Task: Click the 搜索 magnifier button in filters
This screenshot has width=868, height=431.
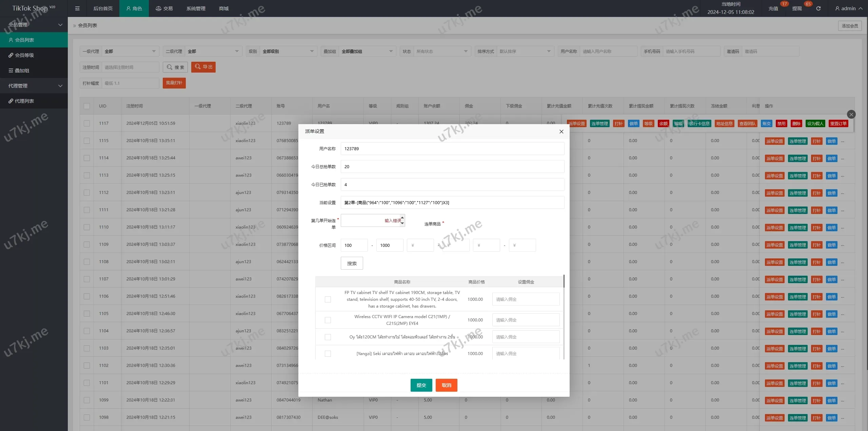Action: click(x=175, y=67)
